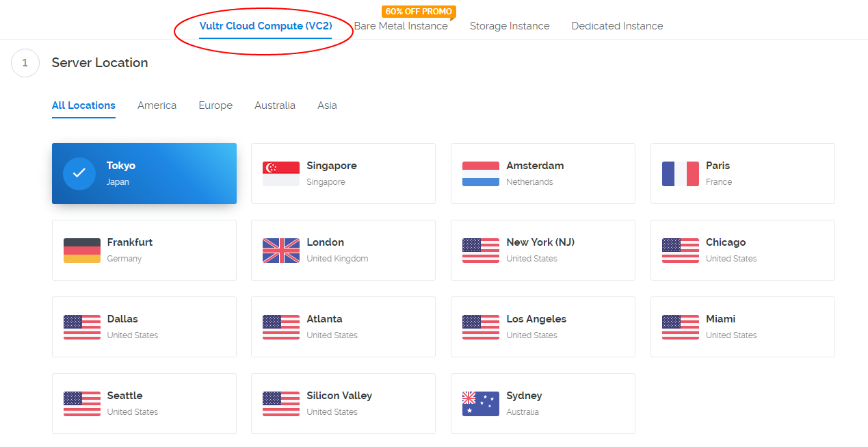Select the Singapore flag icon
The width and height of the screenshot is (868, 447).
281,174
